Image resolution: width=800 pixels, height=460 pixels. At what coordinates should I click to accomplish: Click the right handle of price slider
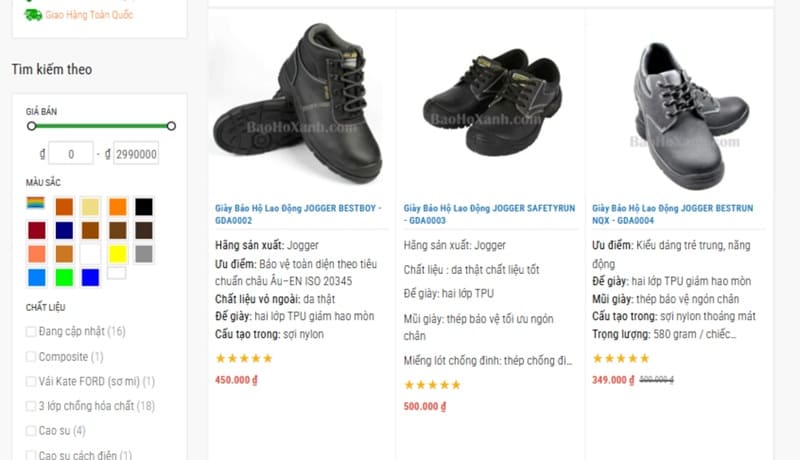(171, 126)
